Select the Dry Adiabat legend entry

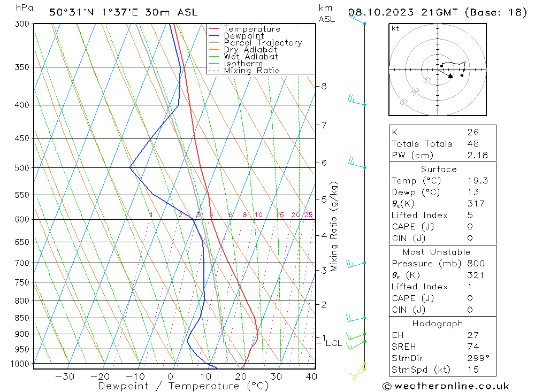click(242, 50)
